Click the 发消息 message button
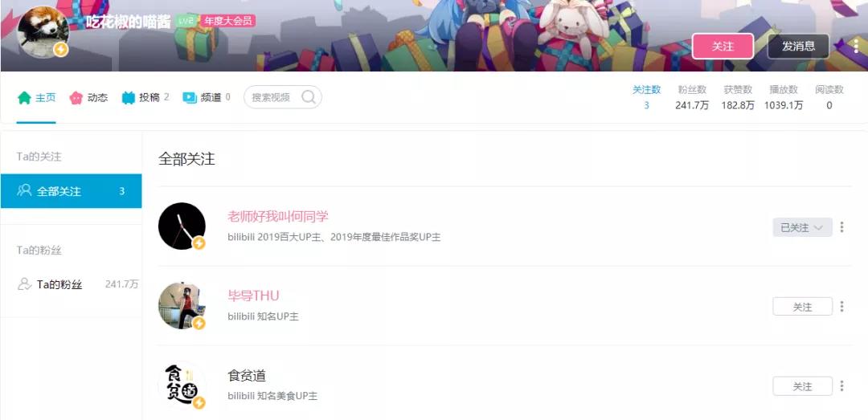868x420 pixels. tap(798, 47)
